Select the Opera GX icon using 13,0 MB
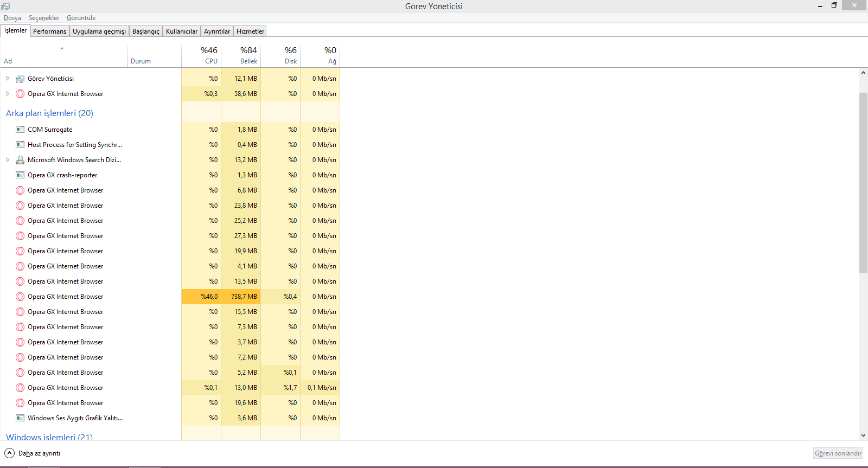Screen dimensions: 868x468 (x=20, y=388)
